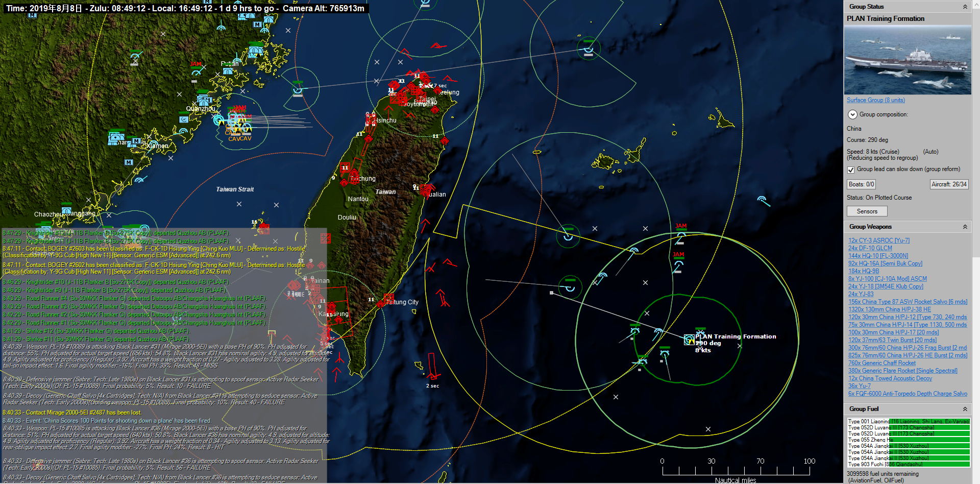Click the friendly base icon at Chaozhou

pos(66,209)
